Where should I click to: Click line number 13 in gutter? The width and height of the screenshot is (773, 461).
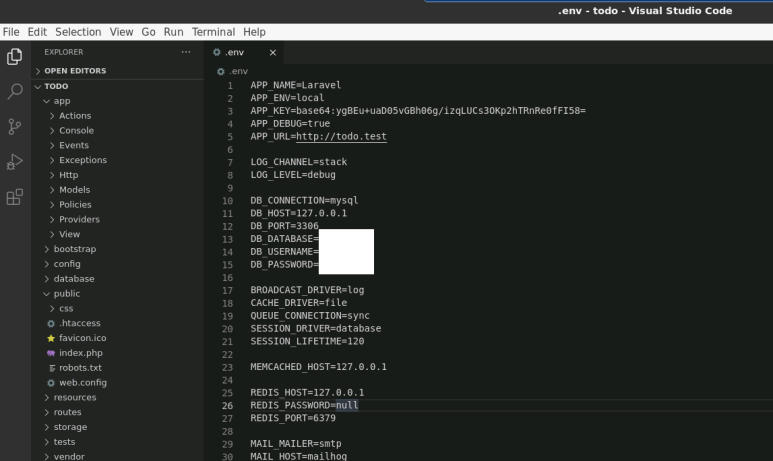tap(227, 239)
